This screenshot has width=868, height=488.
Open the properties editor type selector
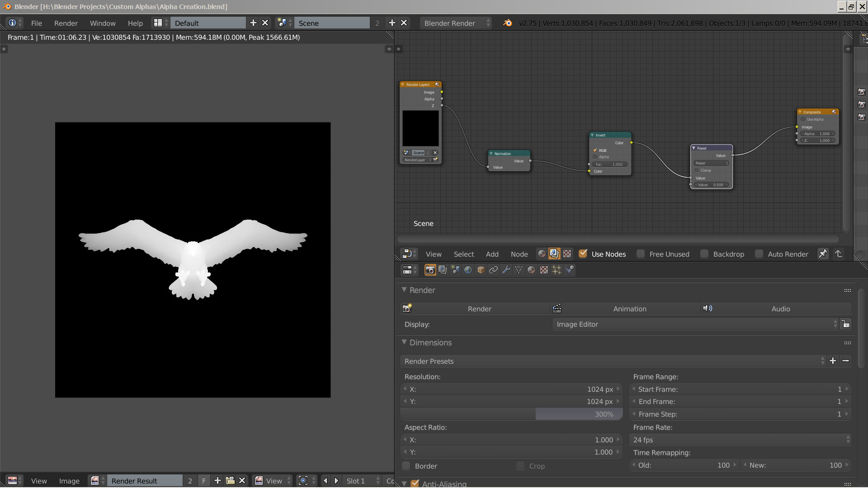(x=410, y=270)
